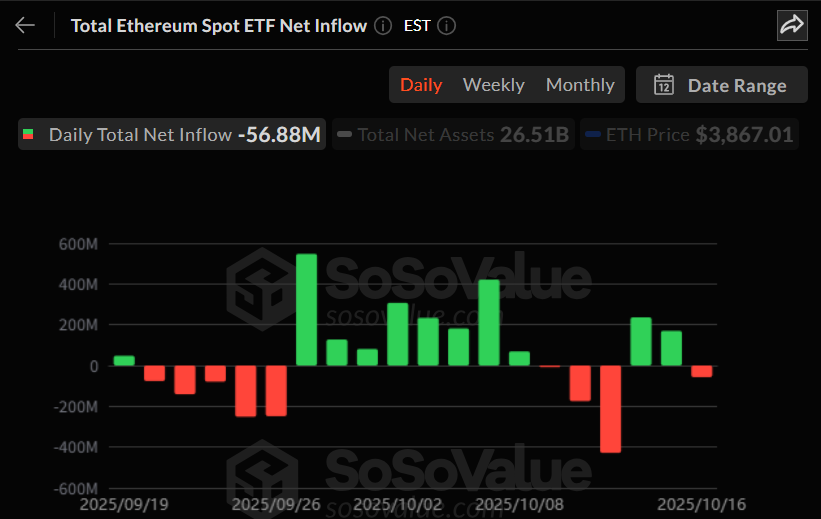Viewport: 821px width, 519px height.
Task: Switch to the Weekly tab
Action: click(494, 85)
